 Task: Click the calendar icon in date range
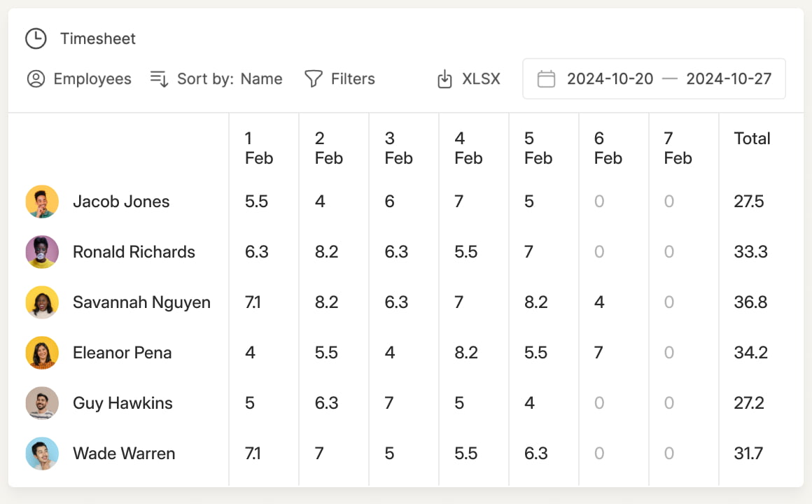(546, 78)
